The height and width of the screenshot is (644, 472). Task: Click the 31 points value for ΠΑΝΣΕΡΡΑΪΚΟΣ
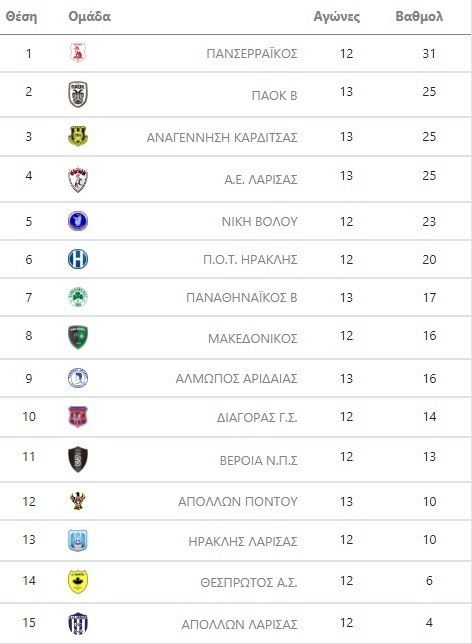coord(429,53)
